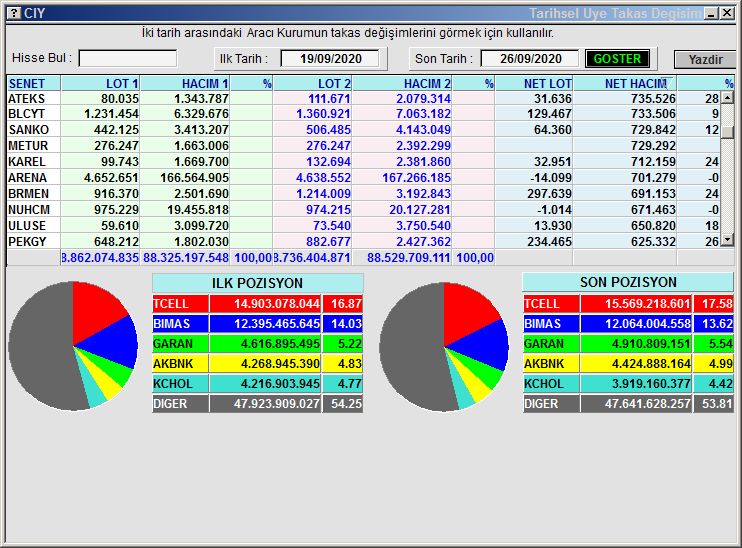Click total HACIM 1 value 88.325.197.548
Screen dimensions: 742x548
[186, 258]
